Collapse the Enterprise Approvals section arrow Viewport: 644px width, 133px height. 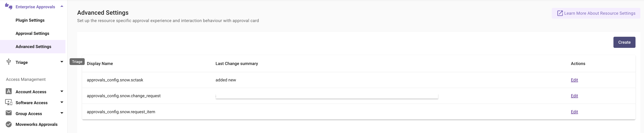pyautogui.click(x=62, y=6)
